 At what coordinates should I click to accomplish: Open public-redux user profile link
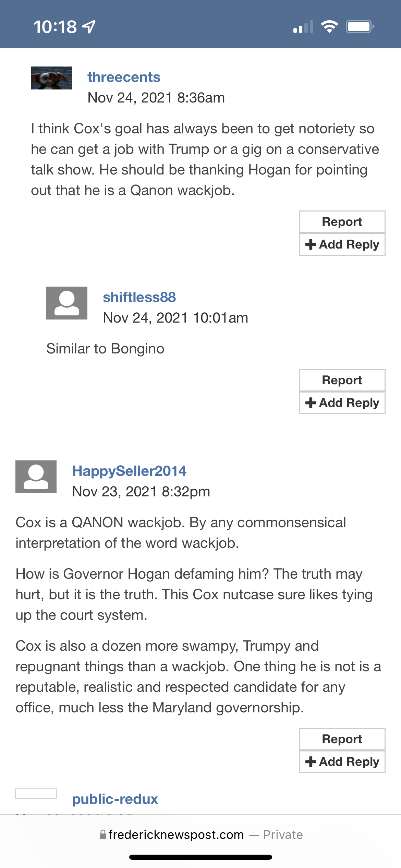tap(115, 799)
